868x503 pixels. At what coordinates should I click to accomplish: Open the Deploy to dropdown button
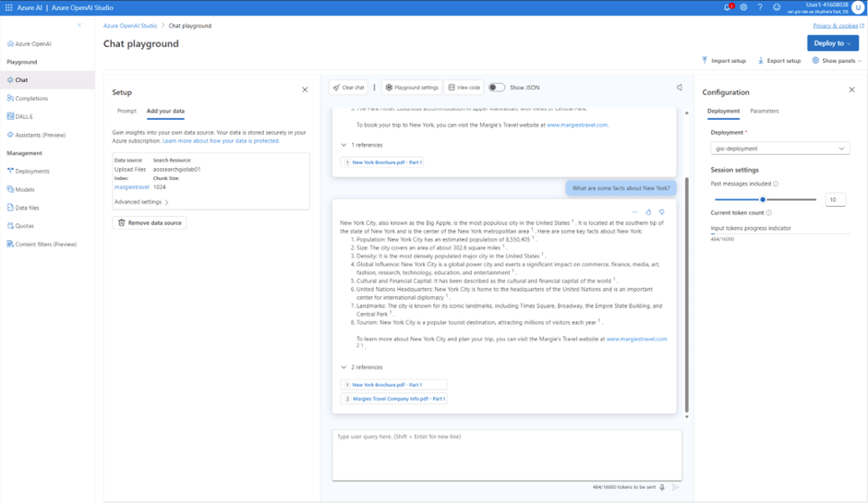pos(833,42)
